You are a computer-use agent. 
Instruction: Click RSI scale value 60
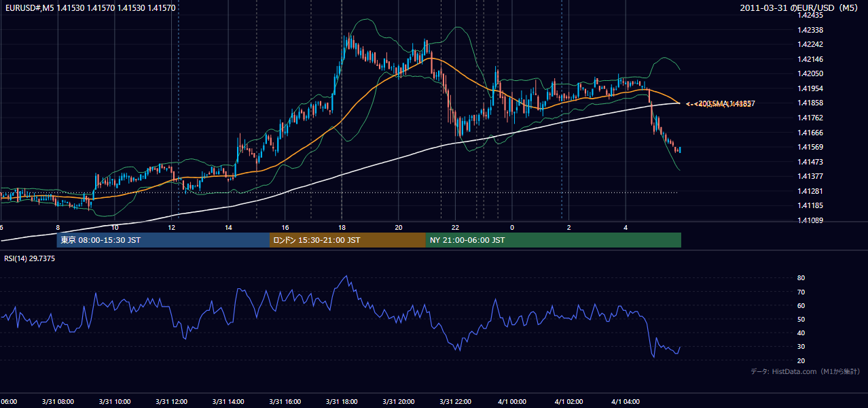pyautogui.click(x=801, y=305)
